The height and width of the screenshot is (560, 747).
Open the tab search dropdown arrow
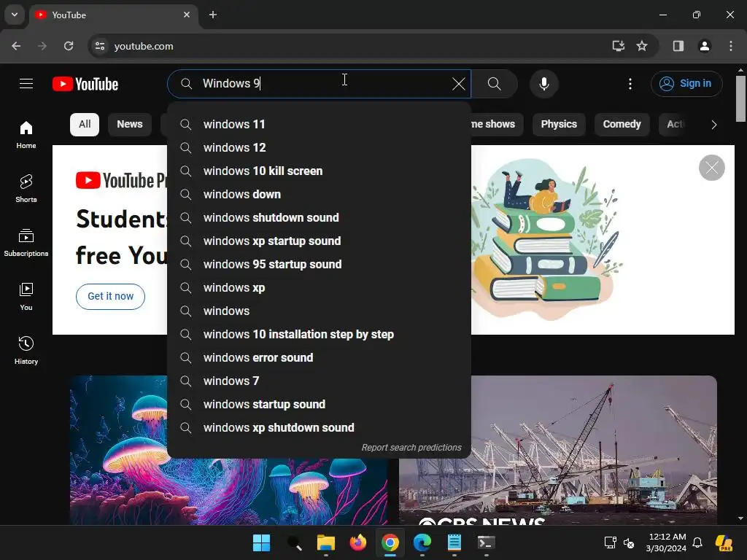pos(15,15)
